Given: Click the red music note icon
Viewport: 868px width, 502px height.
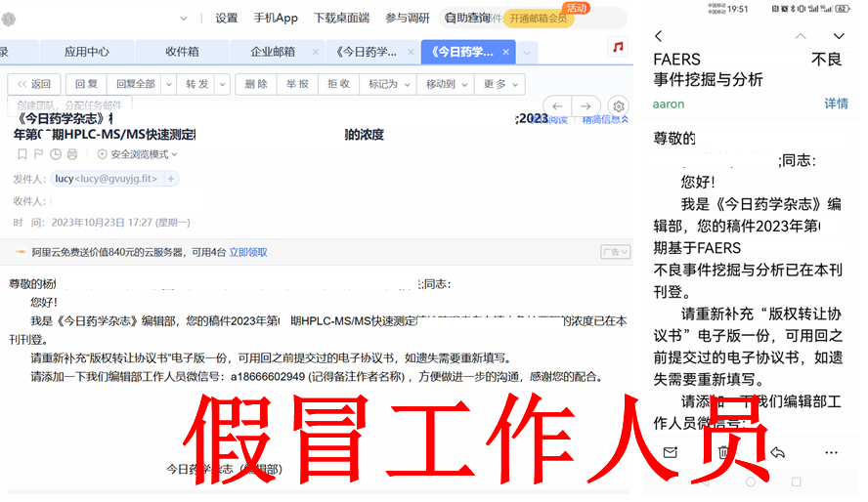Looking at the screenshot, I should click(x=618, y=47).
